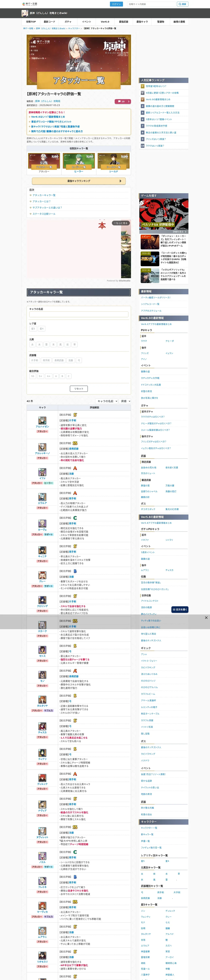Open イファ character portrait
This screenshot has height=980, width=210.
(42, 473)
